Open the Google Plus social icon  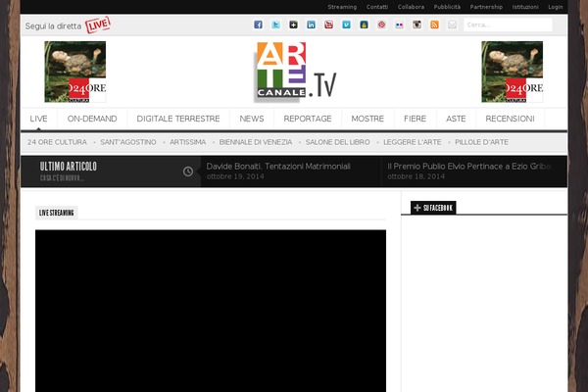click(293, 24)
